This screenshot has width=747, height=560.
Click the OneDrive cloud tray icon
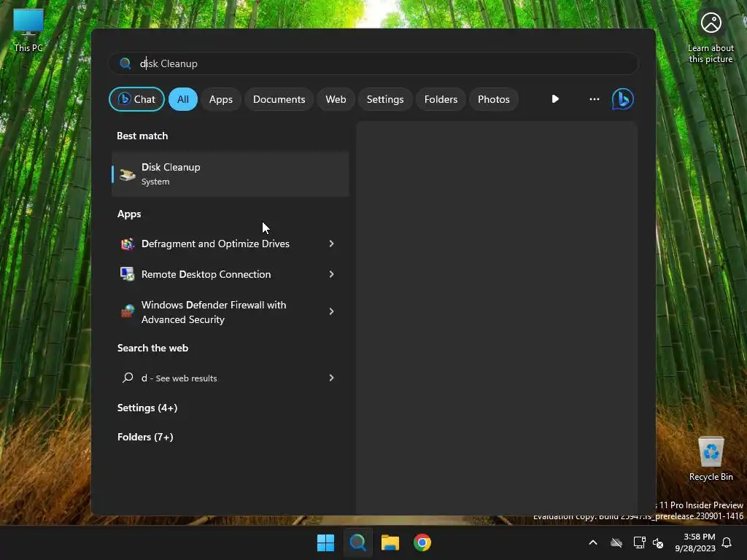(616, 542)
